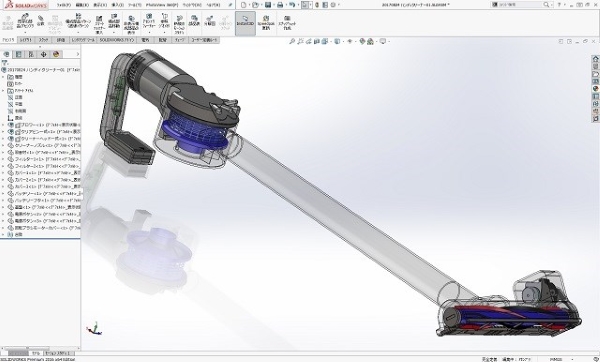Screen dimensions: 600x362
Task: Click the command search input field
Action: pyautogui.click(x=522, y=5)
